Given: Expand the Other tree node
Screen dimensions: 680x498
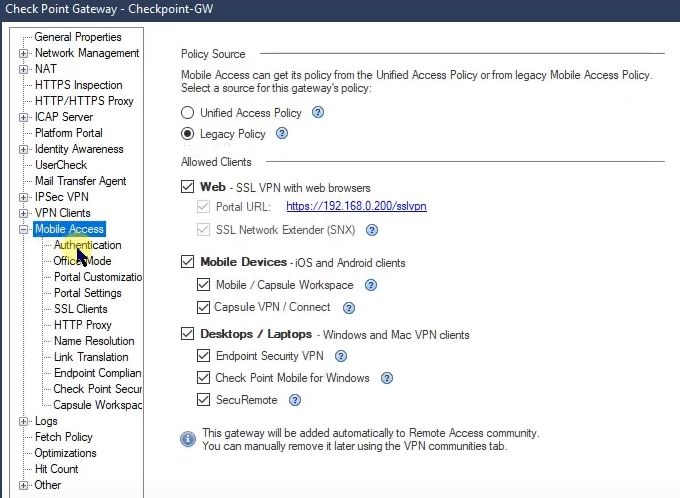Looking at the screenshot, I should coord(23,485).
